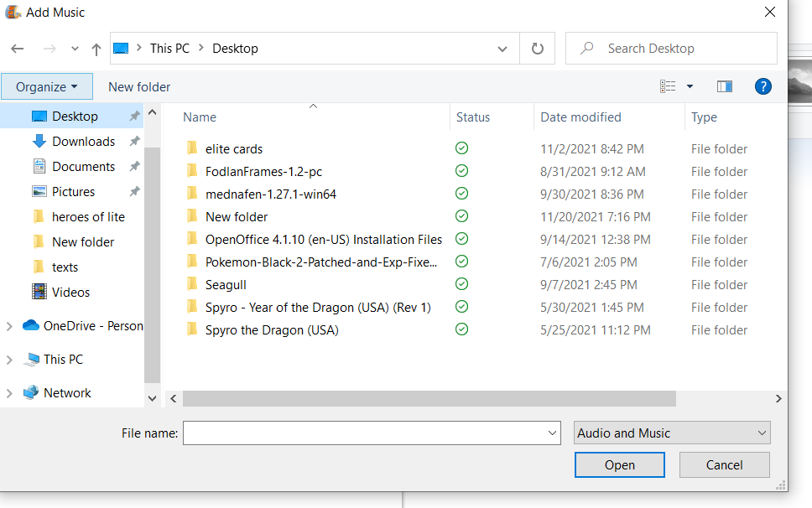Screen dimensions: 812x508
Task: Click the Seagull folder icon
Action: point(191,284)
